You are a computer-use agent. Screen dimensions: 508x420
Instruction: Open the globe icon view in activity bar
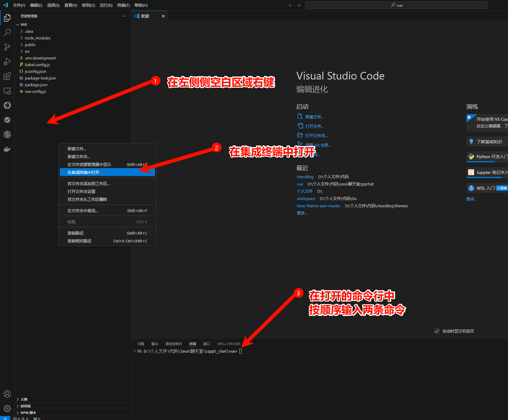pyautogui.click(x=7, y=134)
